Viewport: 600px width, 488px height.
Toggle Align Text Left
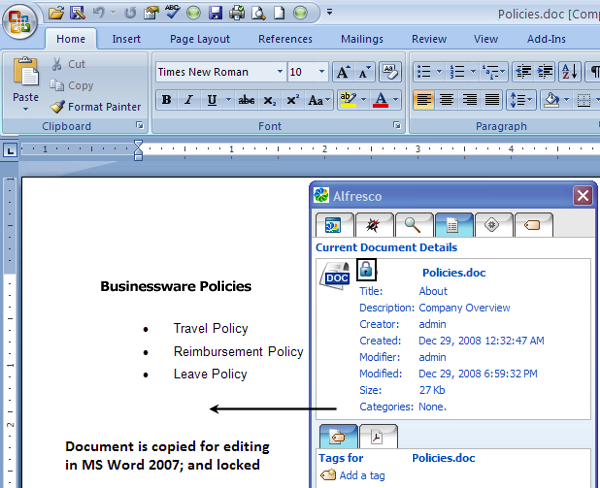point(424,100)
